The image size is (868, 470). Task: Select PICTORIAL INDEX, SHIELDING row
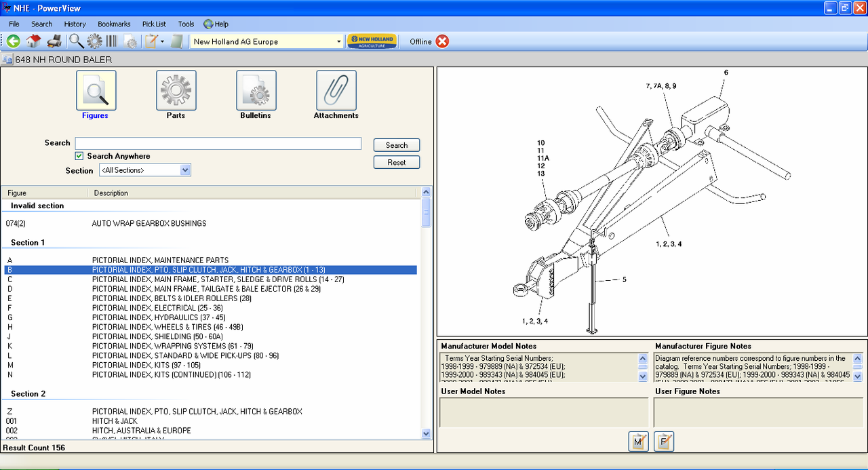click(x=211, y=336)
